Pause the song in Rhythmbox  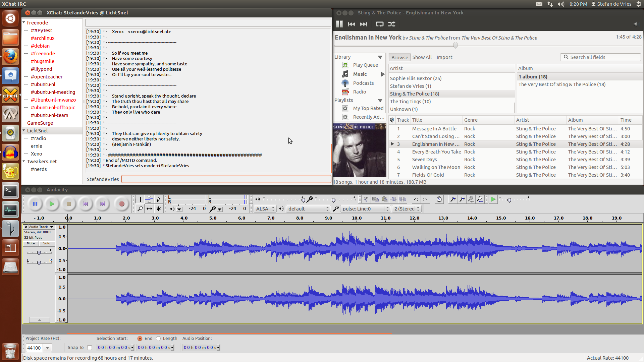point(339,24)
